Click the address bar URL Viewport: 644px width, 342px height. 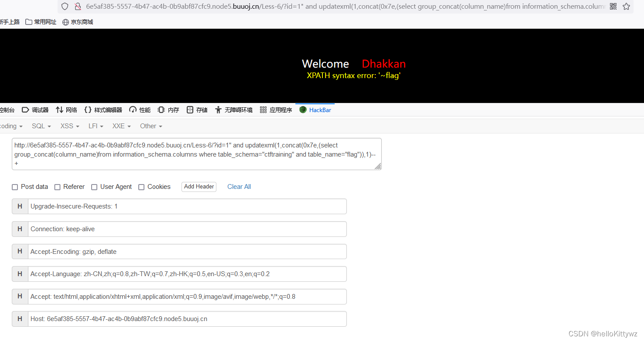click(x=346, y=7)
